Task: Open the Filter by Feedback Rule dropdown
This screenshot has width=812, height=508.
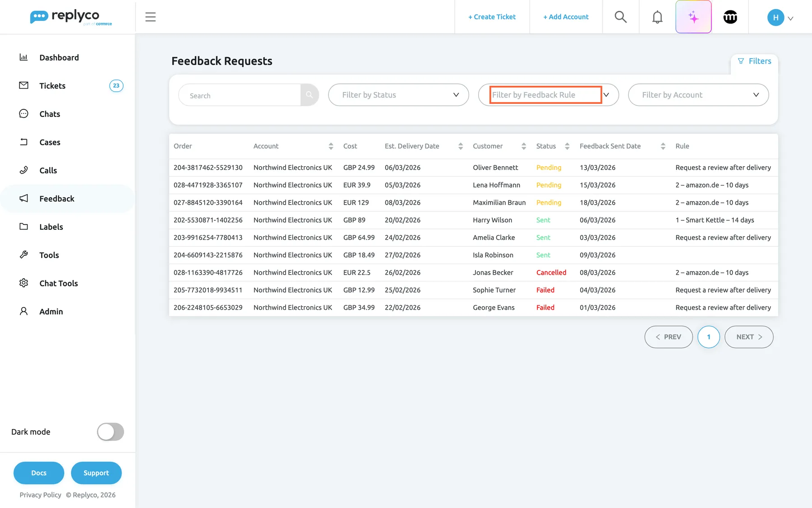Action: coord(548,95)
